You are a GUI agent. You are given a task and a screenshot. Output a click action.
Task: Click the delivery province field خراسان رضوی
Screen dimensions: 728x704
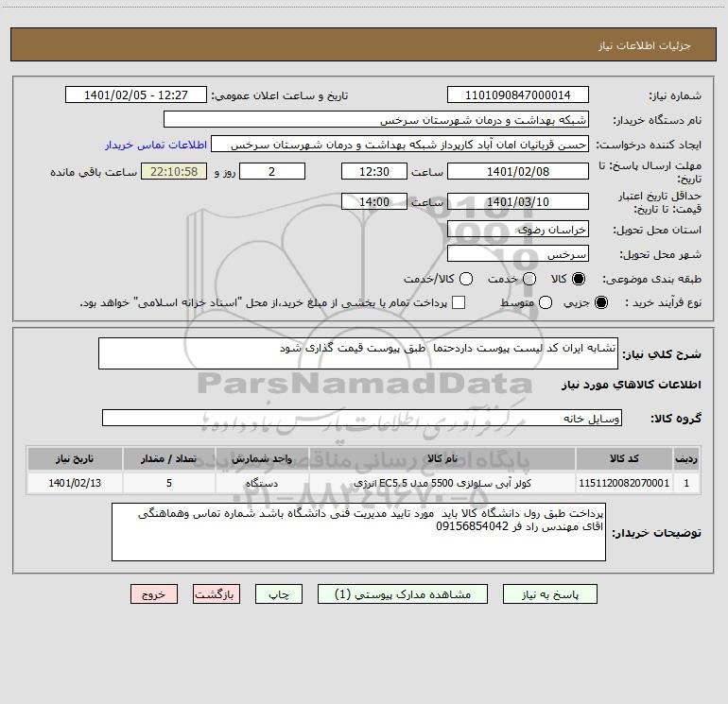(x=518, y=229)
